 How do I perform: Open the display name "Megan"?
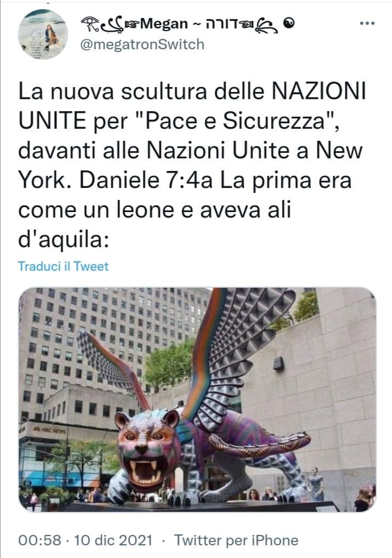tap(164, 24)
